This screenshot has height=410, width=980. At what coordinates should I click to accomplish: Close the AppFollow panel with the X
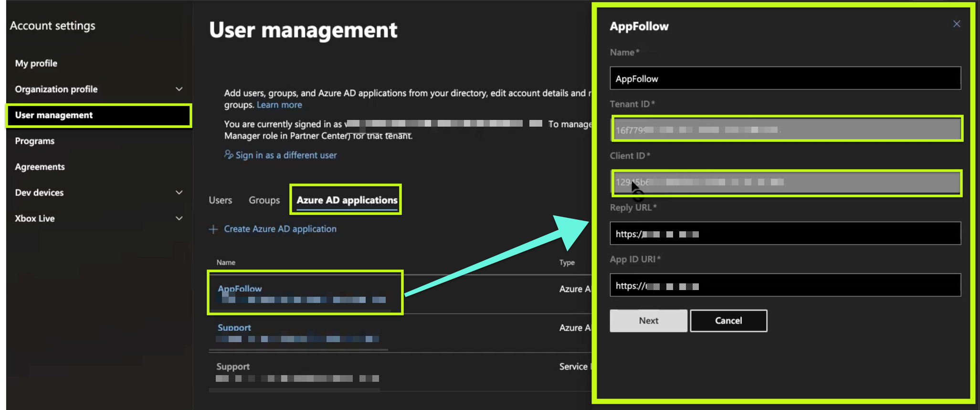[x=957, y=24]
